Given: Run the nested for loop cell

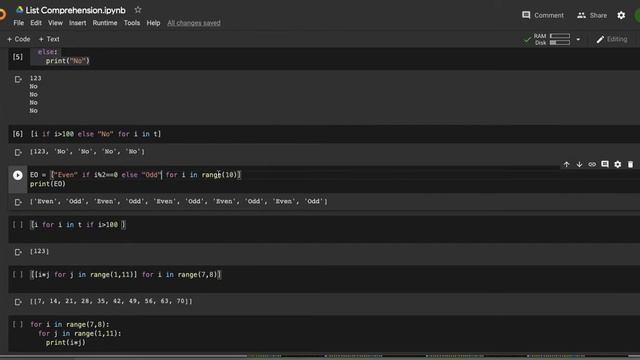Looking at the screenshot, I should click(x=18, y=324).
